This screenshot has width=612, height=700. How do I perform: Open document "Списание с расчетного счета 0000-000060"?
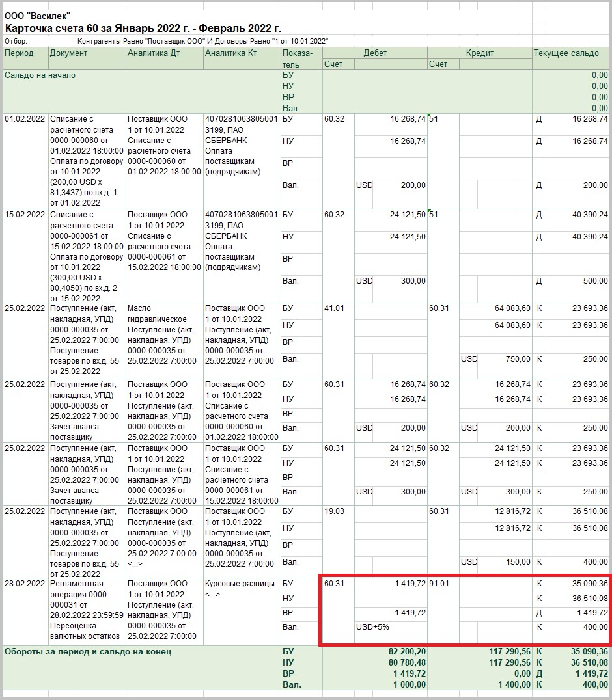click(87, 161)
